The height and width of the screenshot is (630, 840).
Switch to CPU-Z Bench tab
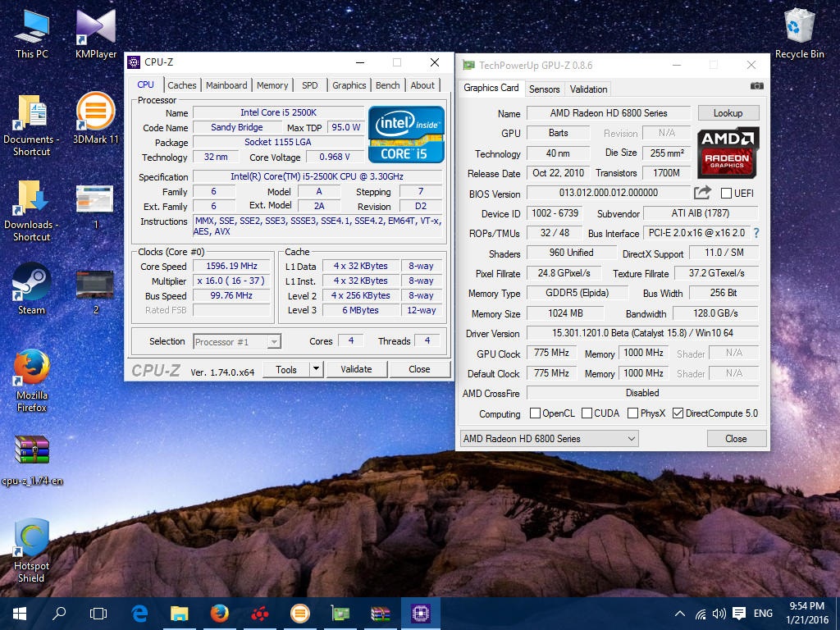(387, 85)
